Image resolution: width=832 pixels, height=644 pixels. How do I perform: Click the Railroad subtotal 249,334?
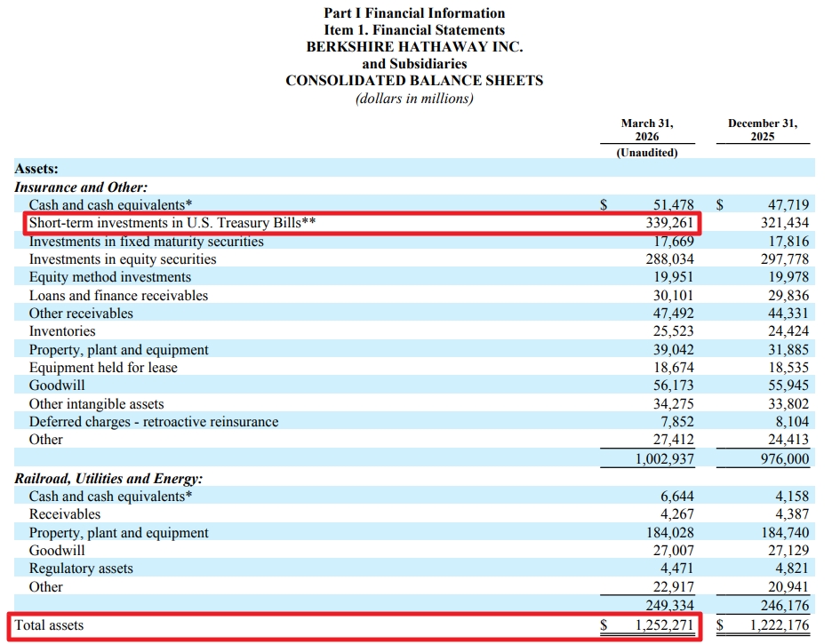coord(669,605)
